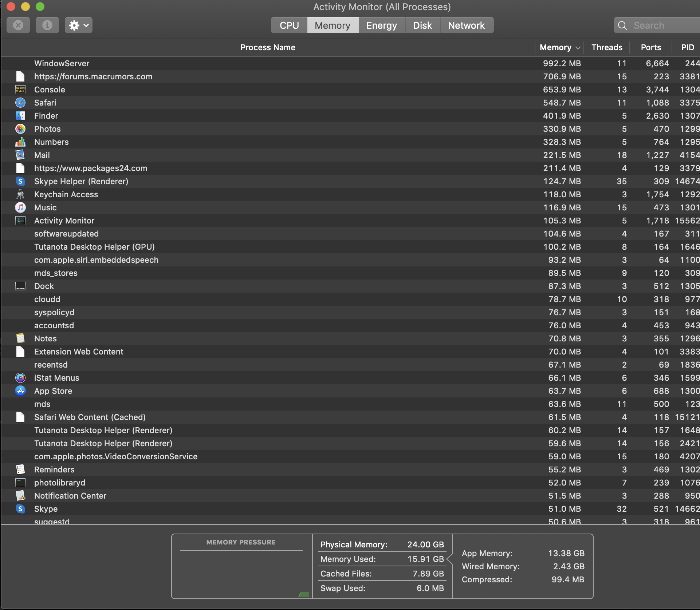Select the Memory tab
This screenshot has height=610, width=700.
point(333,25)
